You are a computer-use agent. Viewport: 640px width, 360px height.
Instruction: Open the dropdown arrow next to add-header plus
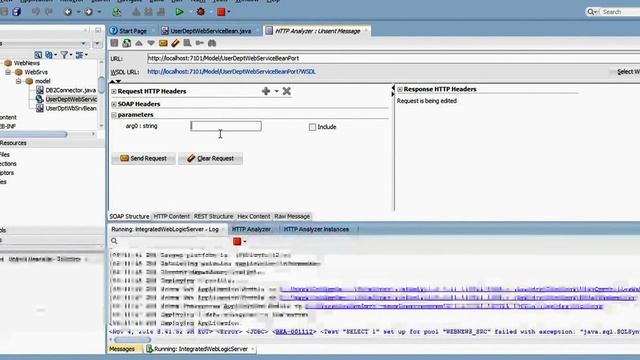pyautogui.click(x=276, y=91)
